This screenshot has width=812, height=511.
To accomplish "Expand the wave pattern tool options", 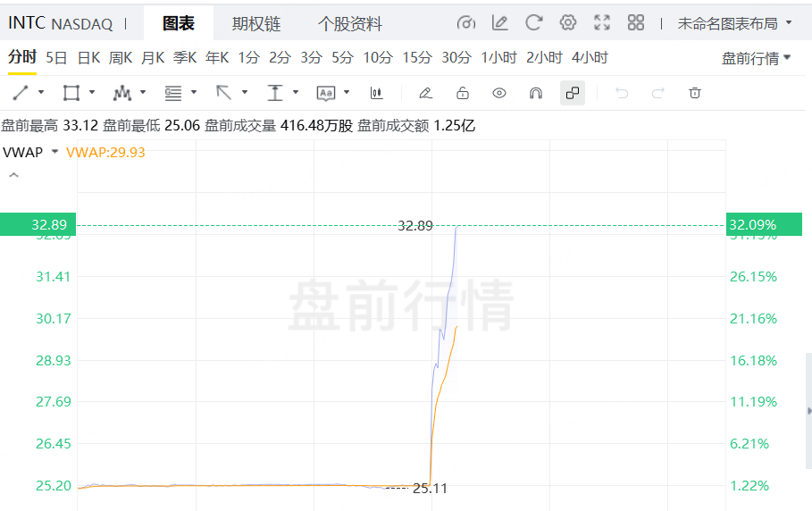I will point(143,93).
